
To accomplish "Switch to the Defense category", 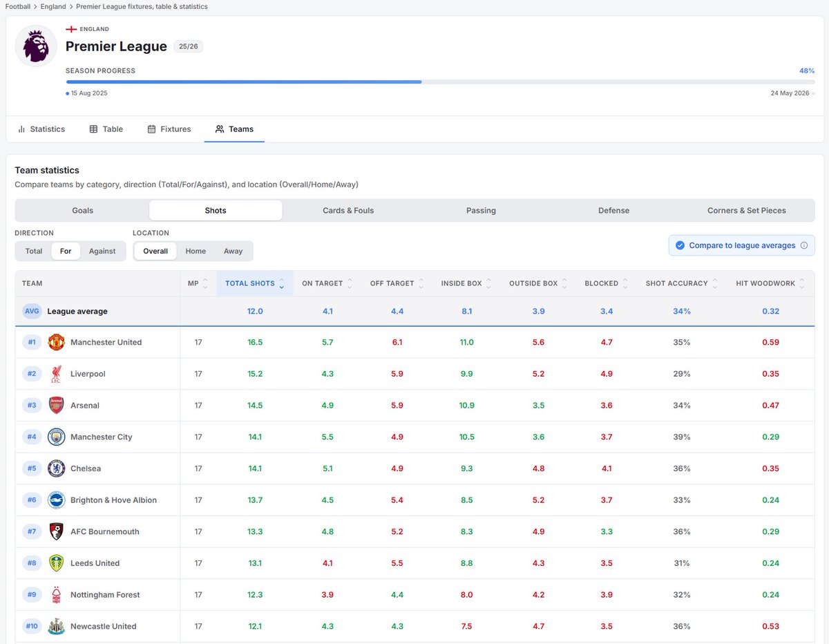I will click(x=613, y=211).
